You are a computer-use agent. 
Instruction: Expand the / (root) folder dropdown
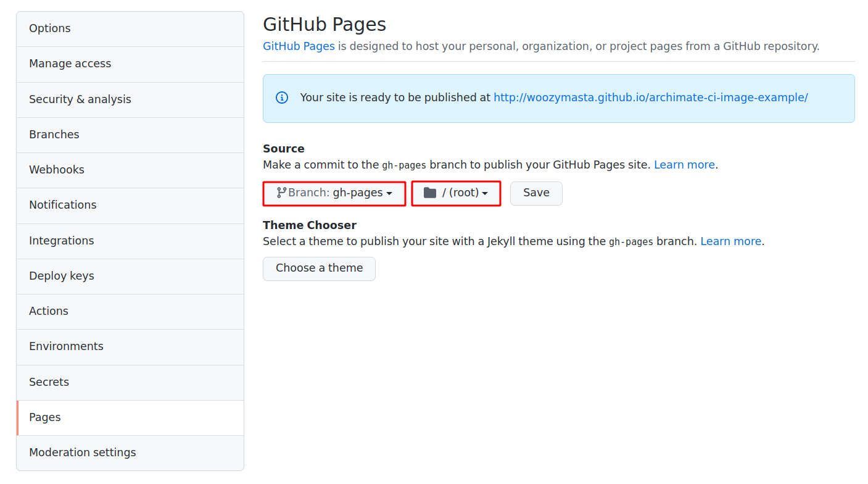pyautogui.click(x=456, y=193)
